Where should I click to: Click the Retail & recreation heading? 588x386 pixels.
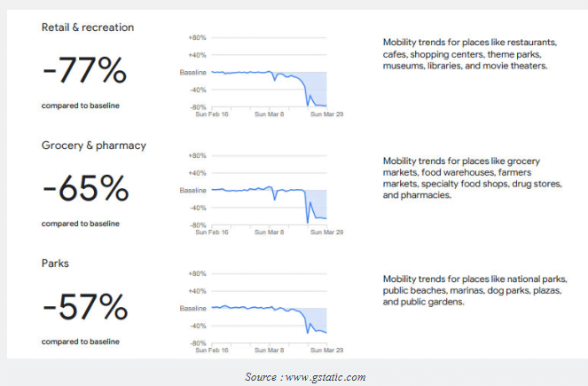[x=88, y=28]
